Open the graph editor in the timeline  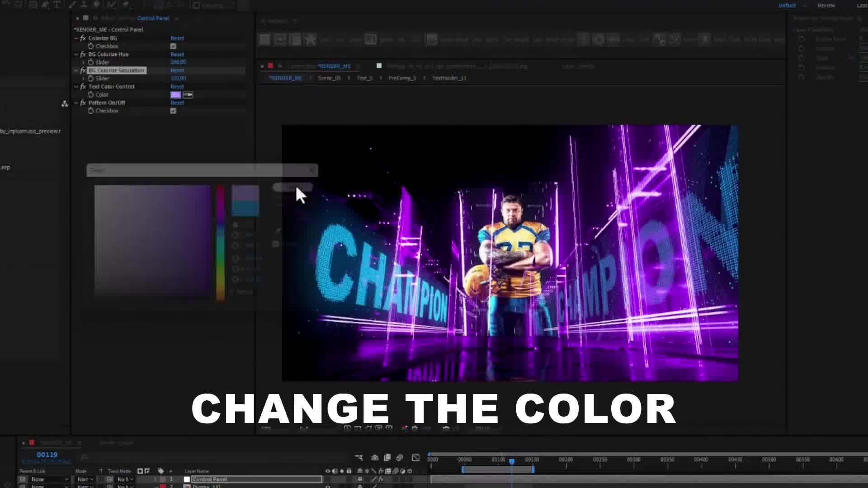[x=416, y=458]
